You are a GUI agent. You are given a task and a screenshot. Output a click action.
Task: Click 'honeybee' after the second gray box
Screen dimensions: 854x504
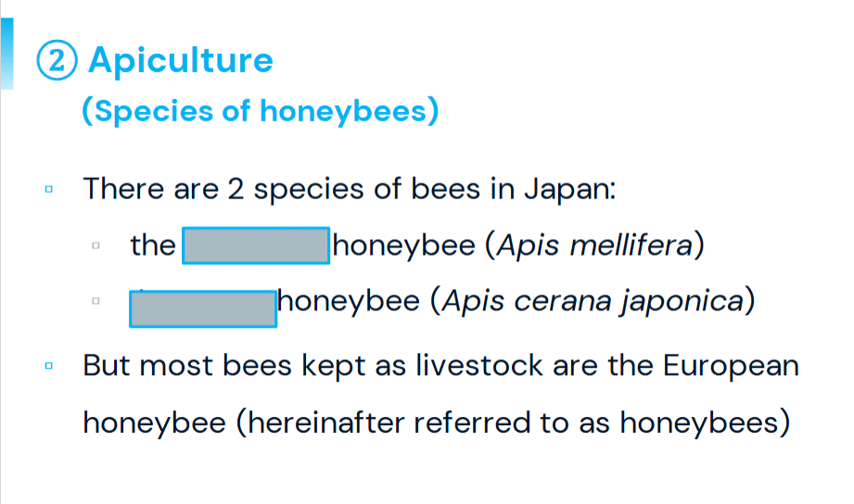point(349,301)
